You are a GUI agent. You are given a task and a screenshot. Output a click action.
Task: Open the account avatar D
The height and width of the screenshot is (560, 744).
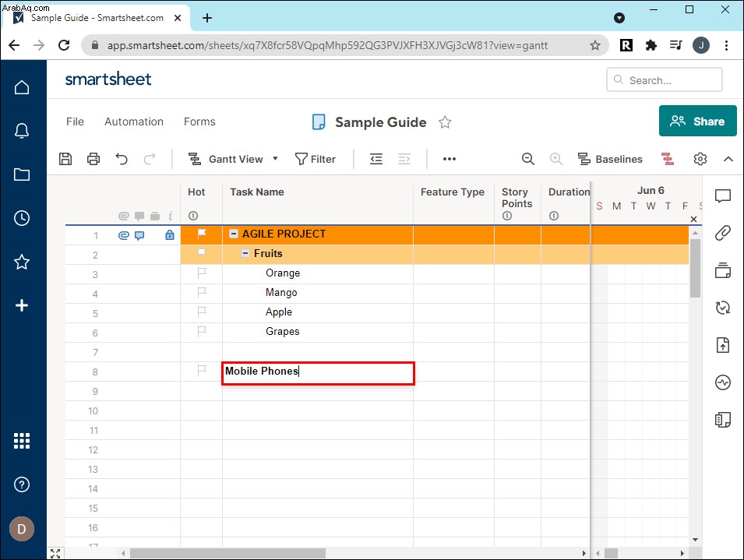22,529
